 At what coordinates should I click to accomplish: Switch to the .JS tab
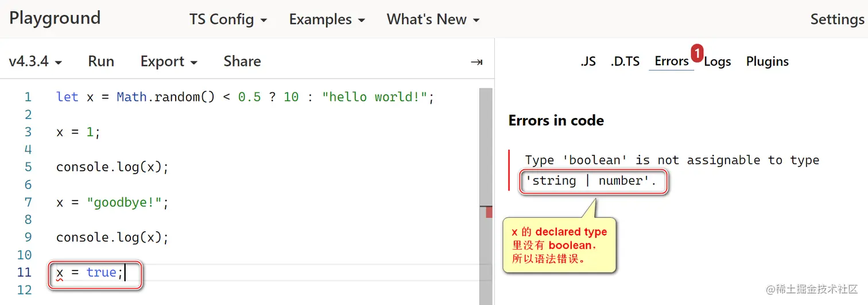pyautogui.click(x=588, y=61)
